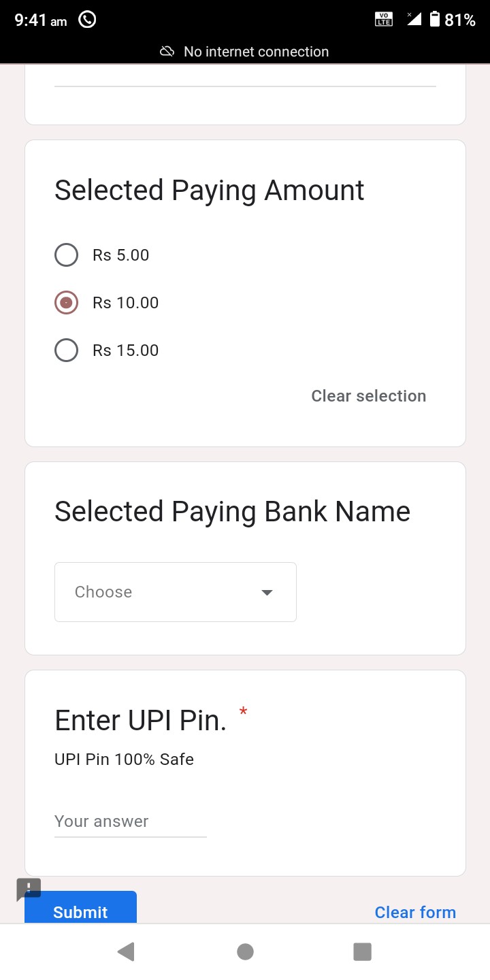Submit the form with Submit button
Viewport: 490px width, 980px height.
(80, 909)
